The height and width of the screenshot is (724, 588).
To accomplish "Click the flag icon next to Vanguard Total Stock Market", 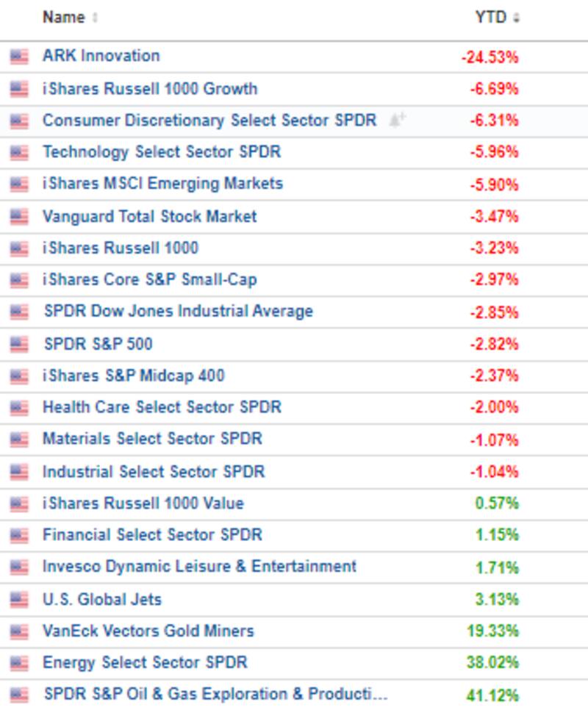I will pyautogui.click(x=19, y=217).
